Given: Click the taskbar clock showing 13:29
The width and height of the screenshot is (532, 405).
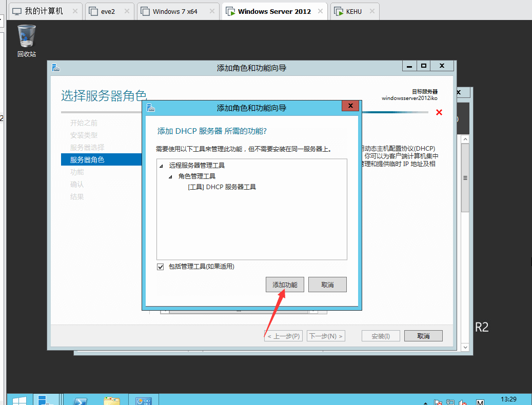Looking at the screenshot, I should [x=508, y=399].
